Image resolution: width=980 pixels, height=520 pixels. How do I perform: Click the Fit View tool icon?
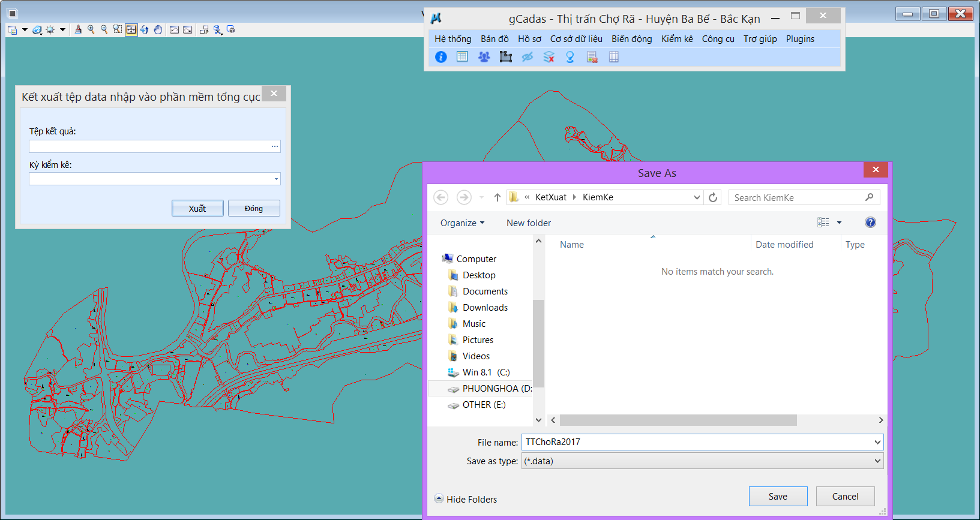131,29
